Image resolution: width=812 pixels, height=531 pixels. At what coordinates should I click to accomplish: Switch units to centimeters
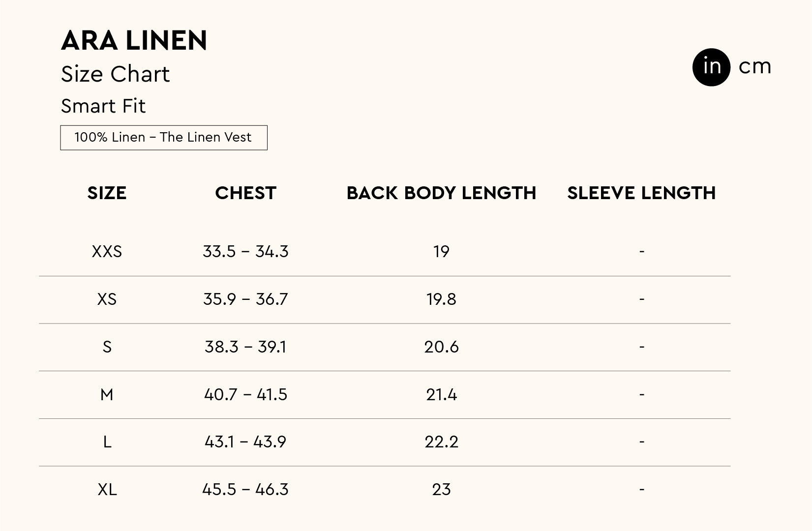(754, 67)
